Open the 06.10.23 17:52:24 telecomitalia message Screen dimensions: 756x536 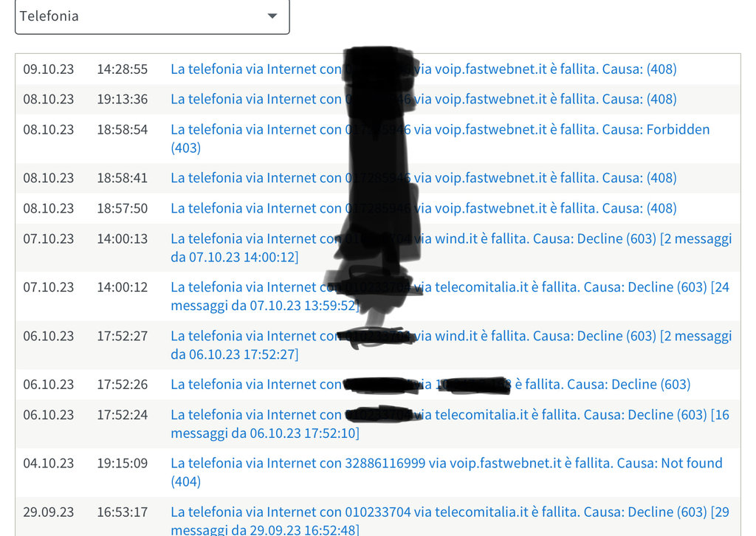tap(450, 424)
